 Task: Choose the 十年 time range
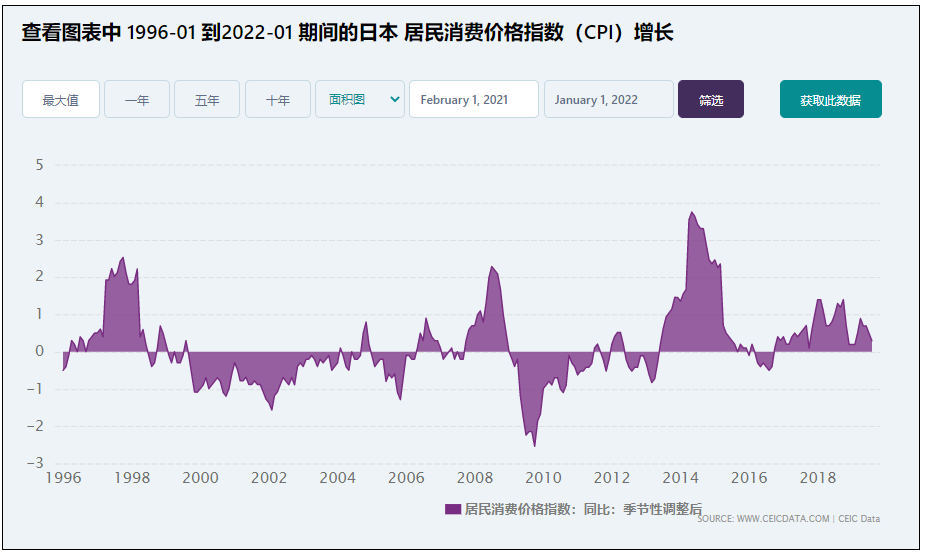click(278, 100)
